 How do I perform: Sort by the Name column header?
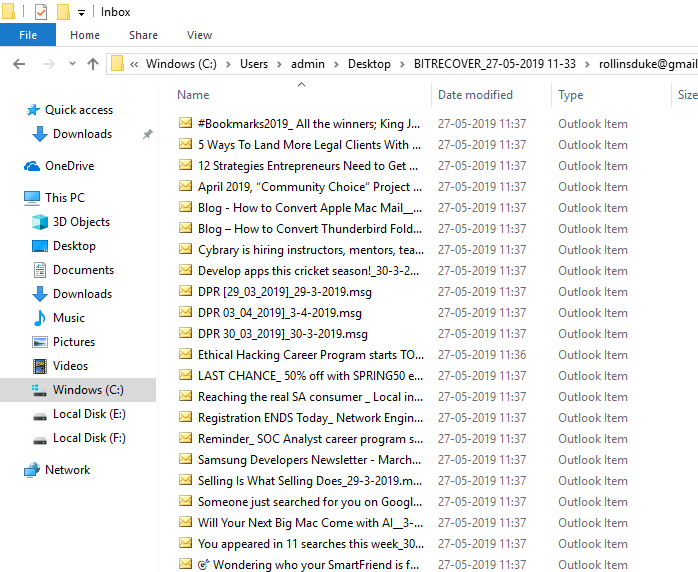pyautogui.click(x=193, y=95)
